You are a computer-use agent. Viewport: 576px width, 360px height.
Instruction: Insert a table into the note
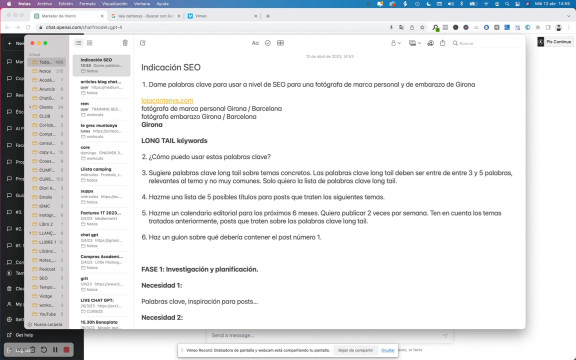tap(280, 43)
